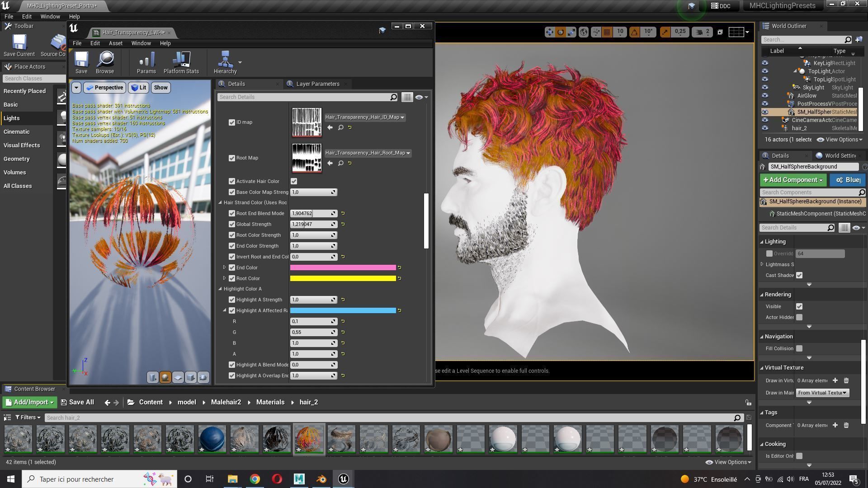Select plane preview mesh shape

coord(178,377)
